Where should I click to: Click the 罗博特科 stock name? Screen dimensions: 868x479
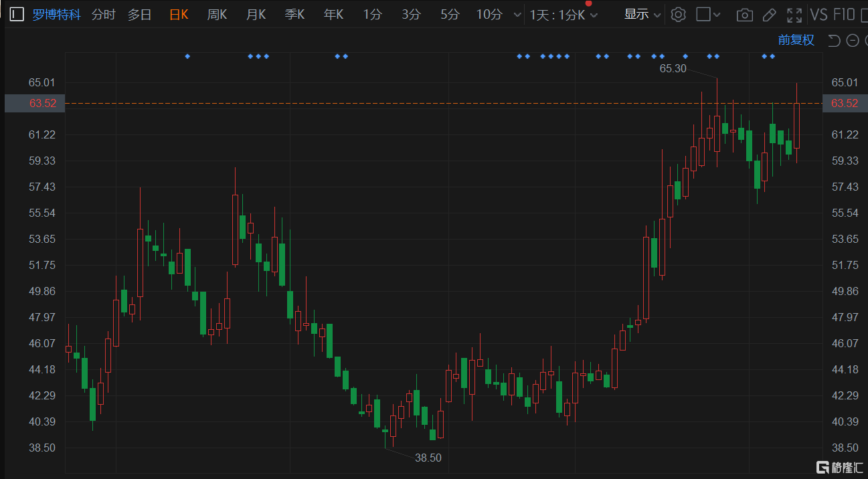click(57, 14)
